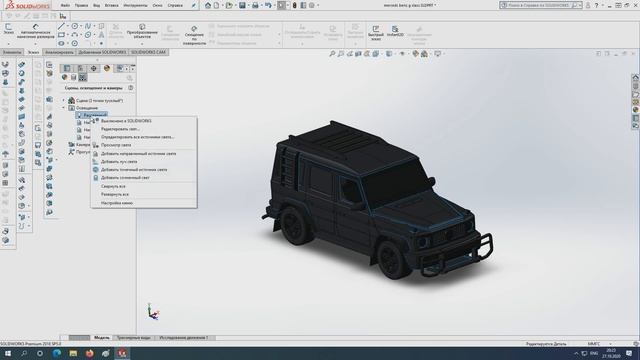Open the Файл menu
The height and width of the screenshot is (360, 640).
pyautogui.click(x=65, y=5)
